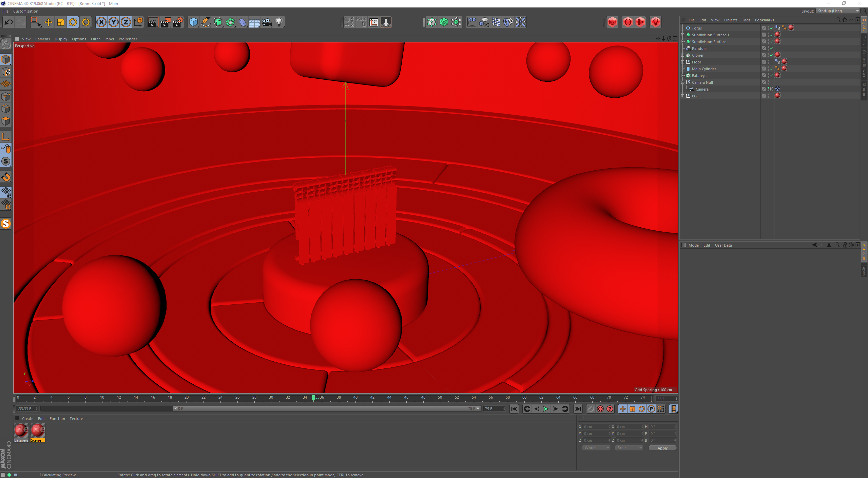Click the red Record Active Objects button
Image resolution: width=868 pixels, height=478 pixels.
pos(600,409)
